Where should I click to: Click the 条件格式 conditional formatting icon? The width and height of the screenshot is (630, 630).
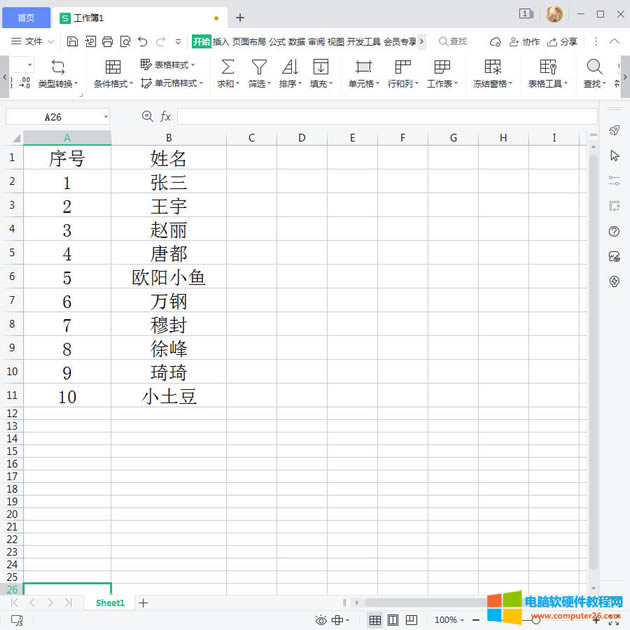click(113, 67)
